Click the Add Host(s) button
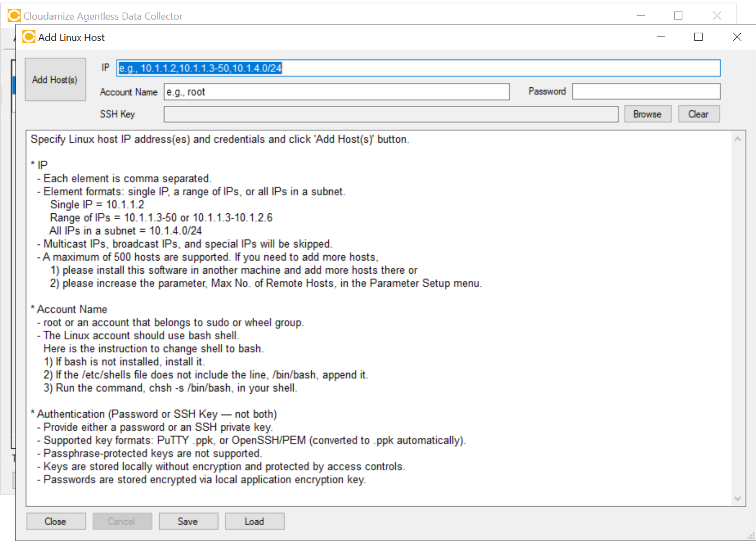 55,80
